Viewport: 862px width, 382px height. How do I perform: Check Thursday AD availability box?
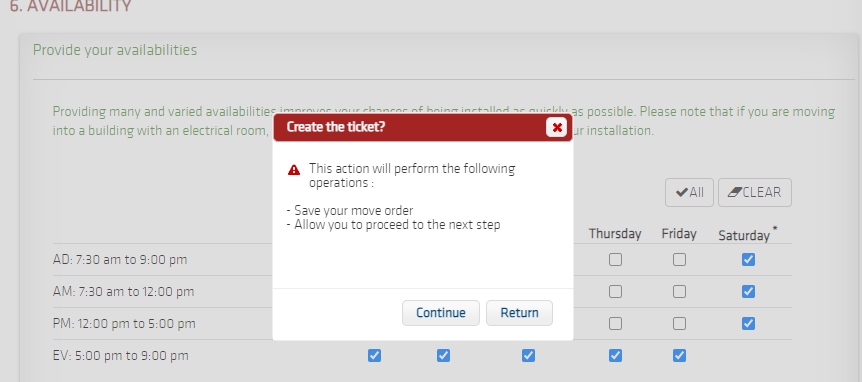tap(615, 259)
